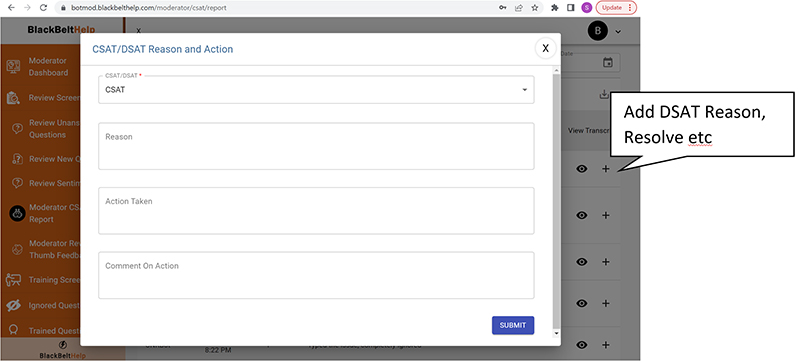
Task: Open the user account B avatar
Action: point(597,31)
